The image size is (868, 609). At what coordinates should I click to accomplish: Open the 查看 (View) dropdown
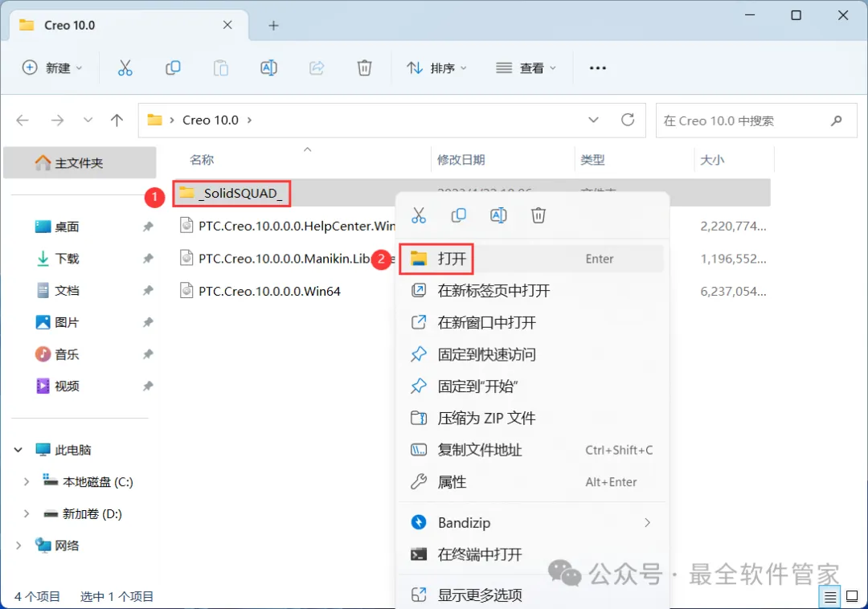coord(526,68)
